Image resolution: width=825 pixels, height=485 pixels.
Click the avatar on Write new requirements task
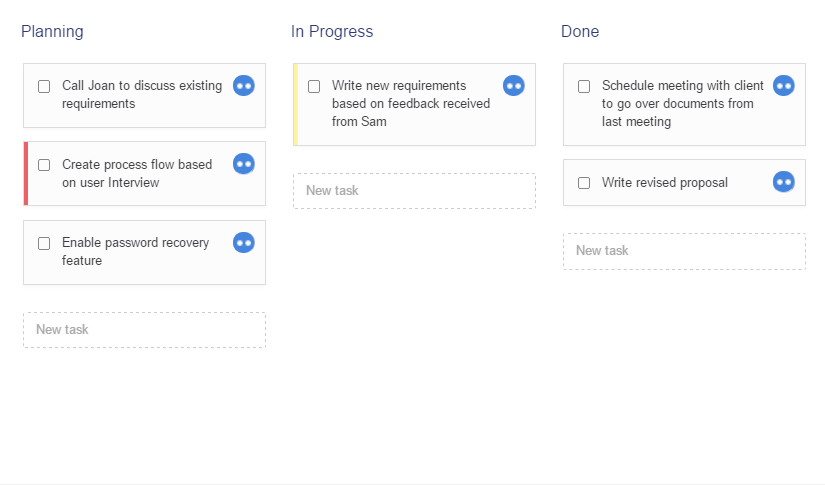click(514, 86)
